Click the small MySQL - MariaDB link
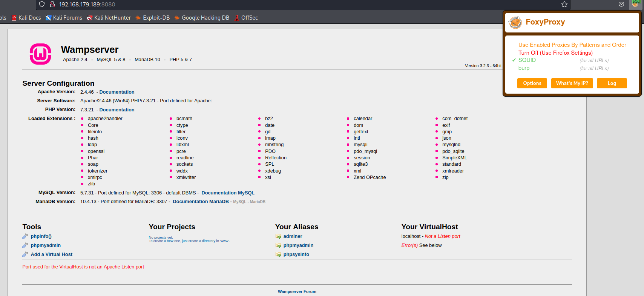Screen dimensions: 644x296 [249, 202]
